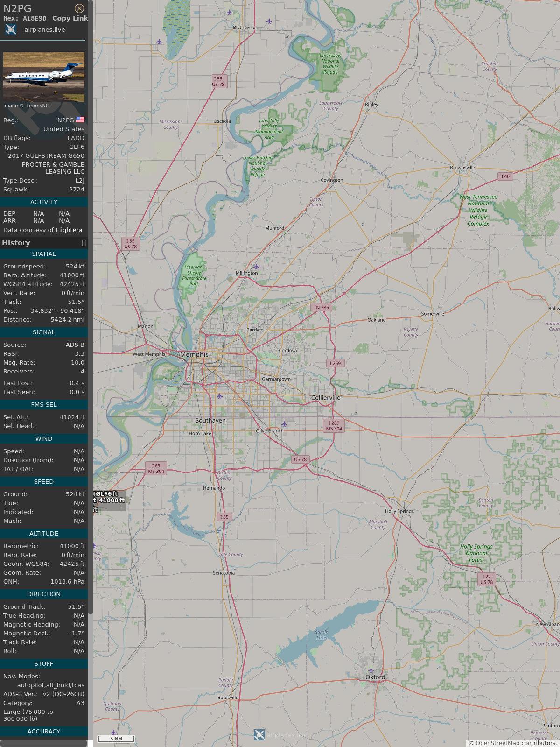
Task: Copy the aircraft link via Copy Link
Action: pos(70,18)
